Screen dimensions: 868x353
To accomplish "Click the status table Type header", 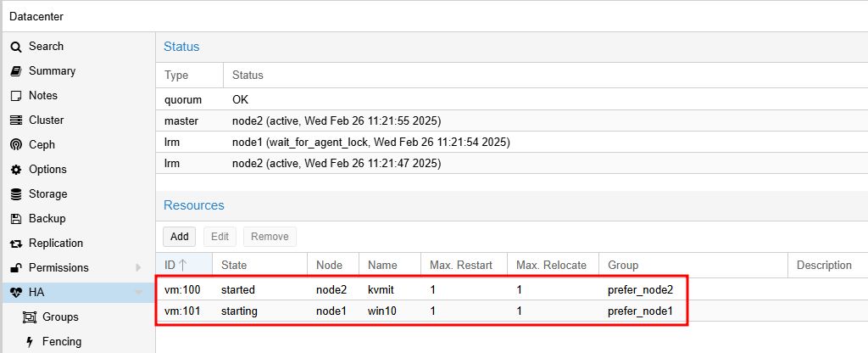I will click(x=190, y=75).
